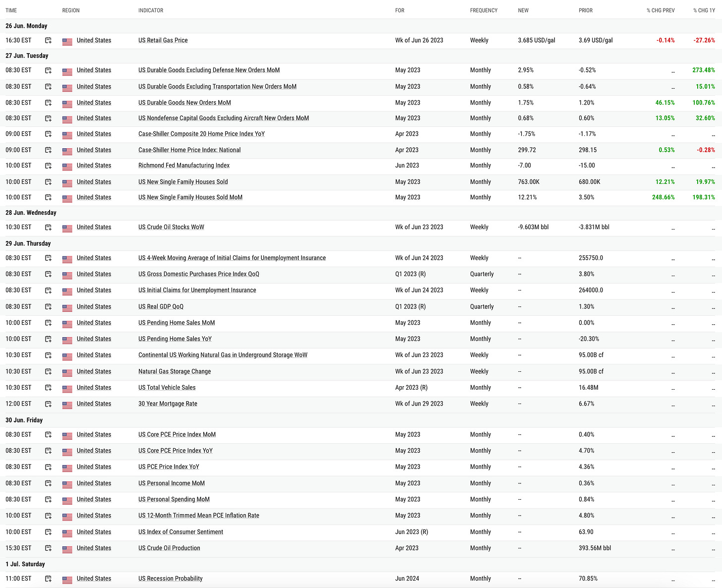
Task: Open US 12-Month Trimmed Mean PCE Inflation Rate
Action: click(199, 516)
